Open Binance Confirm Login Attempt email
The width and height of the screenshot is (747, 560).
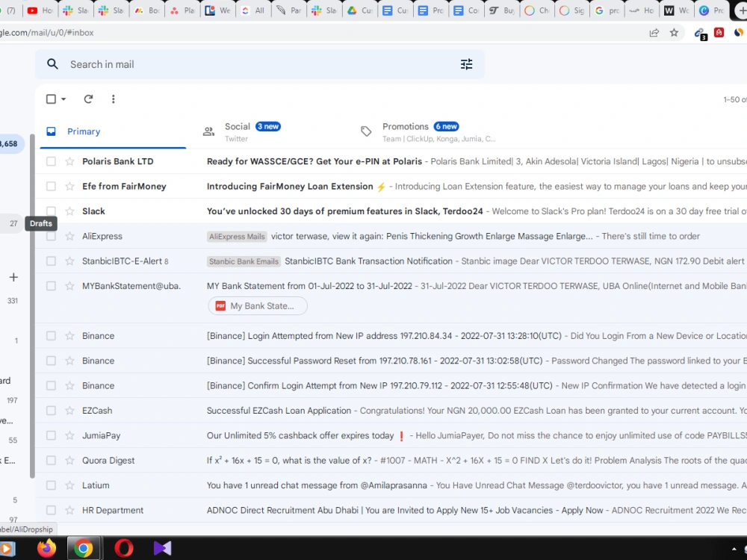391,386
